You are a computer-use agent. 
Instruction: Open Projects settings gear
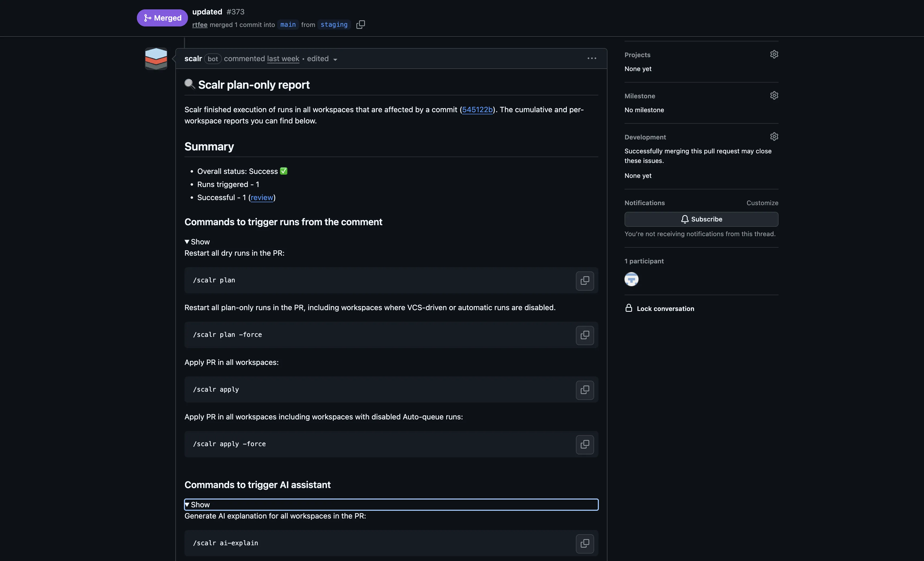(x=774, y=54)
